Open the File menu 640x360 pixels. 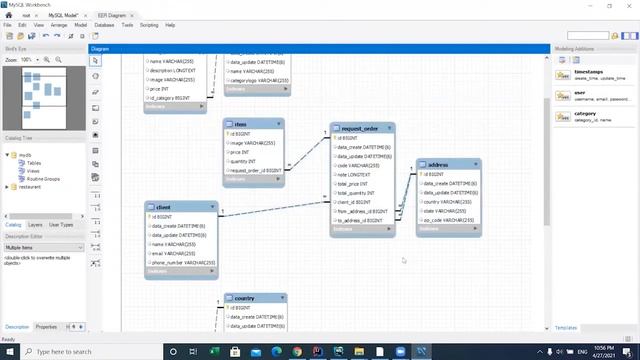[7, 25]
